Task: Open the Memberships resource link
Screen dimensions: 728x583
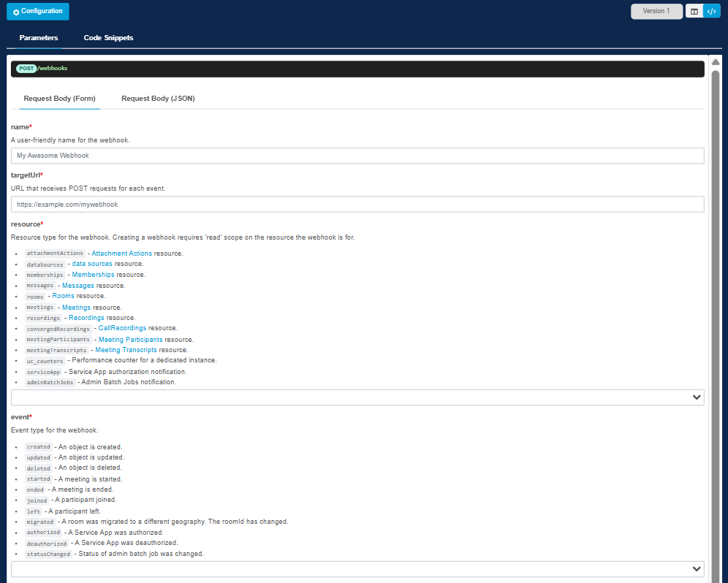Action: coord(93,275)
